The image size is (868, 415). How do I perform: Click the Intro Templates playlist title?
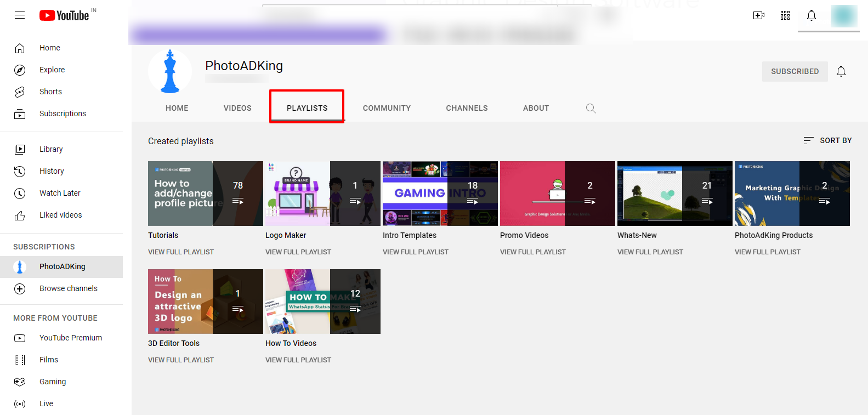410,235
